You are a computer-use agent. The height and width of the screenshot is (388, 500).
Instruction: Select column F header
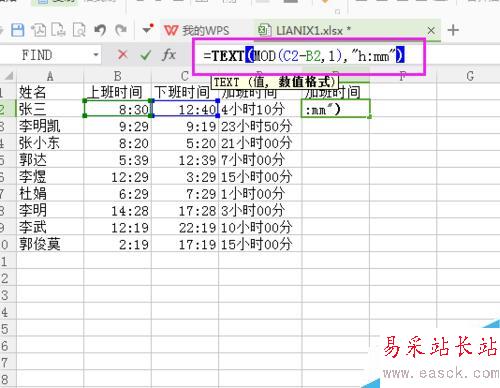pos(403,76)
